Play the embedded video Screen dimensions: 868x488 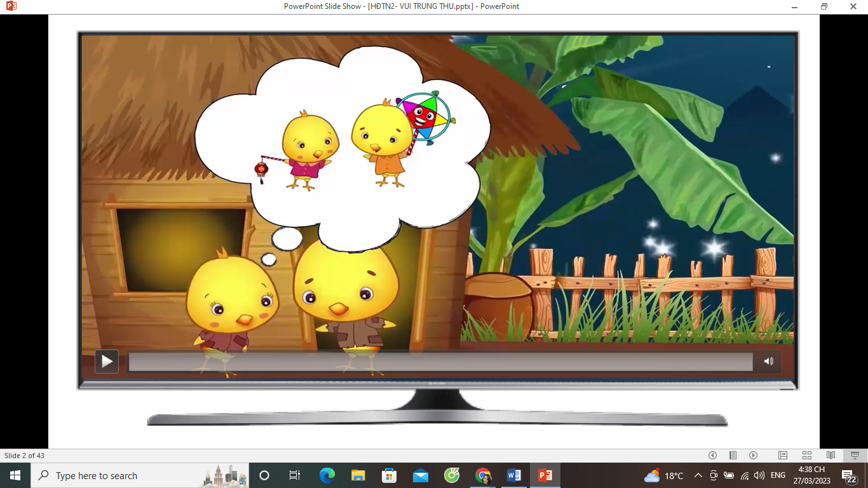pyautogui.click(x=107, y=362)
